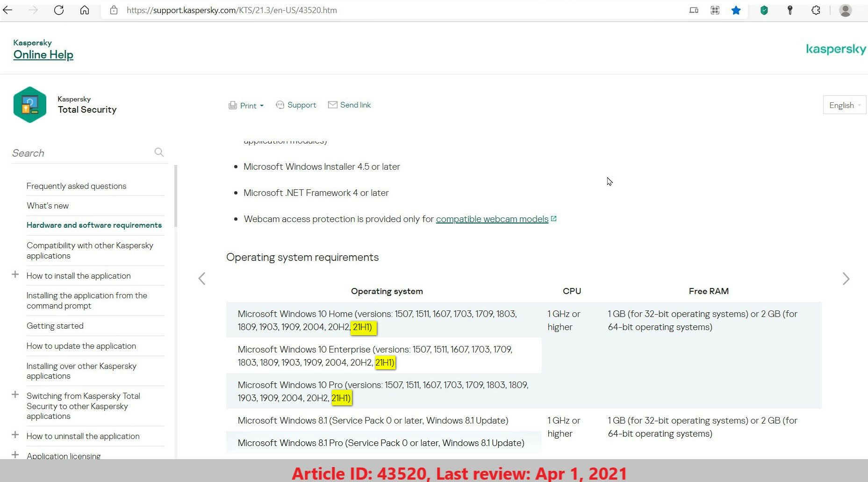This screenshot has height=482, width=868.
Task: Click the blue bookmark star icon
Action: click(x=736, y=10)
